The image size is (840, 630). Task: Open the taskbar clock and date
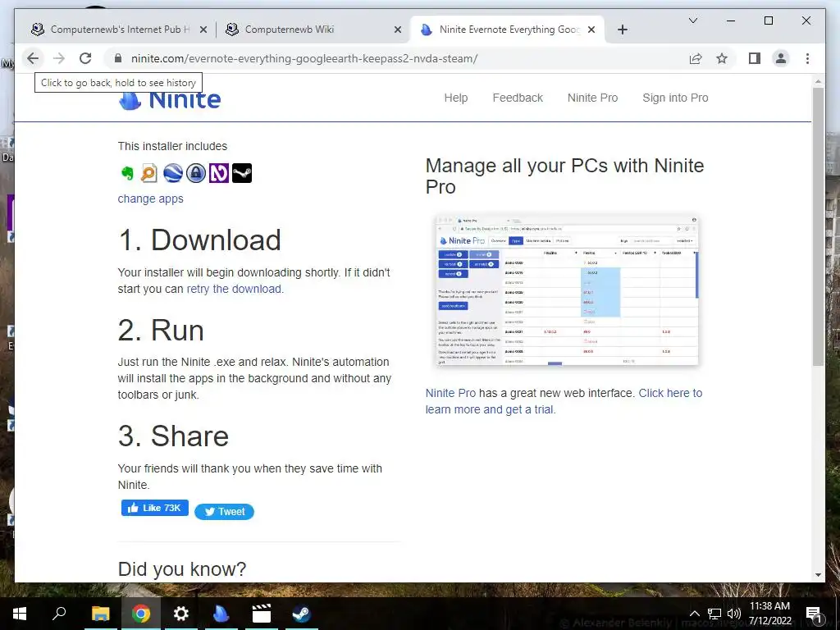(x=769, y=614)
